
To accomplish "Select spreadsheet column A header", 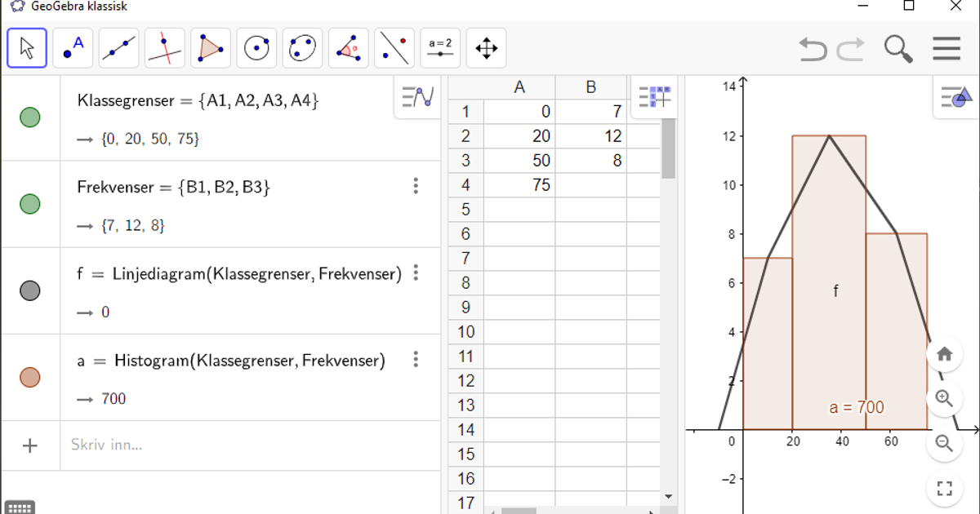I will 519,87.
